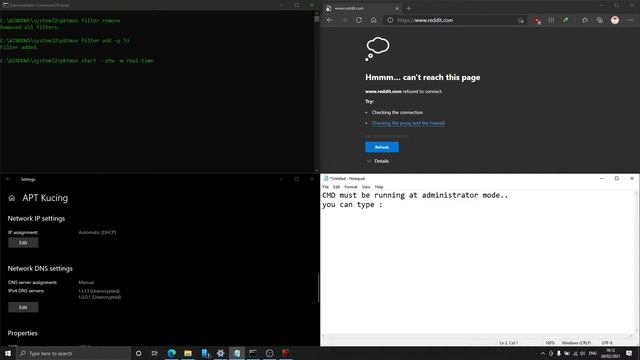
Task: Click the taskbar search box
Action: click(x=73, y=353)
